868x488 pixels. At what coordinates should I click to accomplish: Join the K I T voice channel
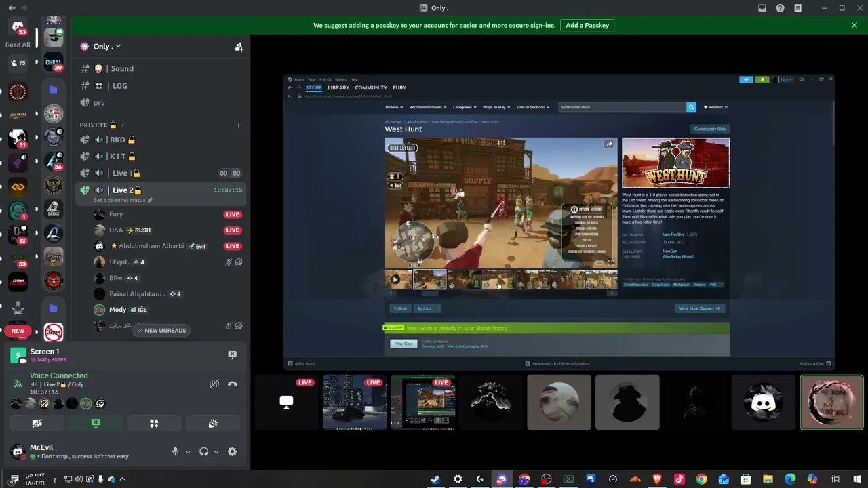pyautogui.click(x=122, y=157)
